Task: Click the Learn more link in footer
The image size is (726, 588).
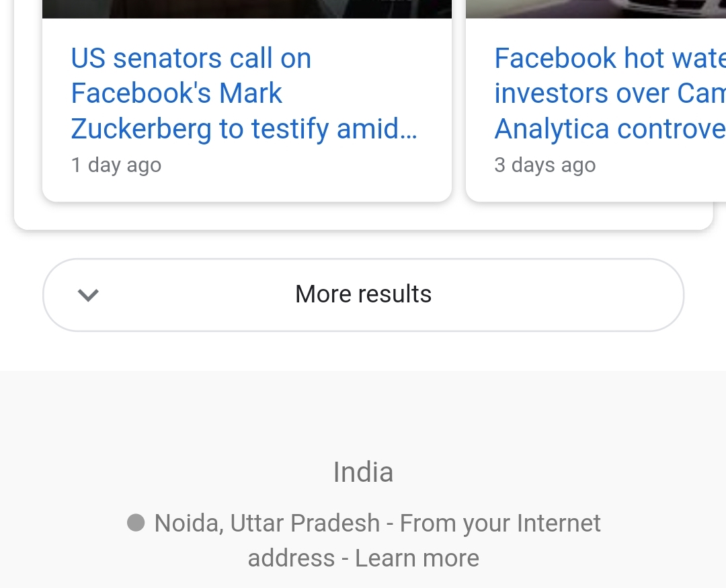Action: pyautogui.click(x=417, y=558)
